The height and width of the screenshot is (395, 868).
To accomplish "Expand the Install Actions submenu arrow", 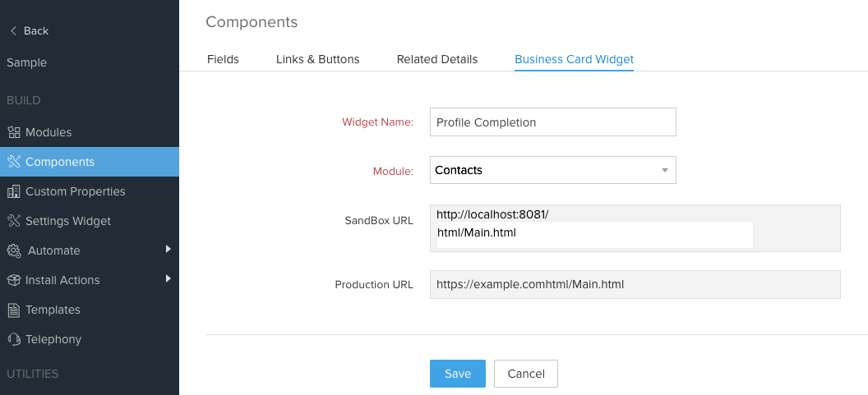I will (x=168, y=278).
